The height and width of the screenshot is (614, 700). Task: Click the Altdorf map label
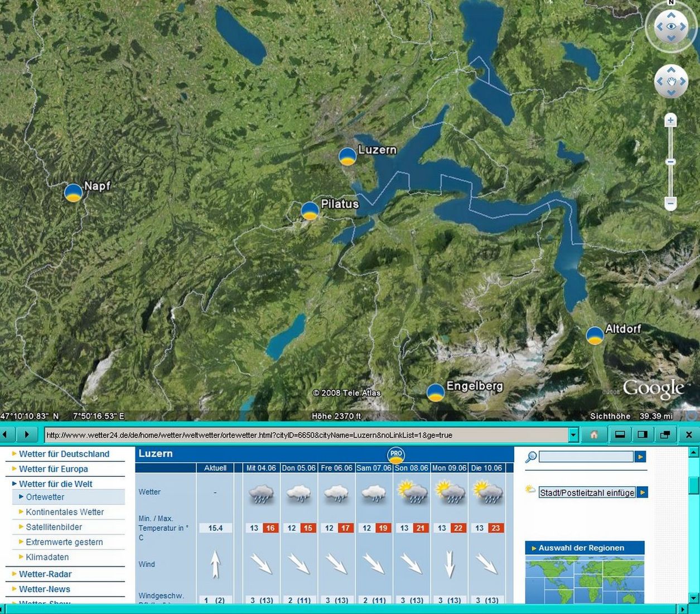[x=623, y=329]
